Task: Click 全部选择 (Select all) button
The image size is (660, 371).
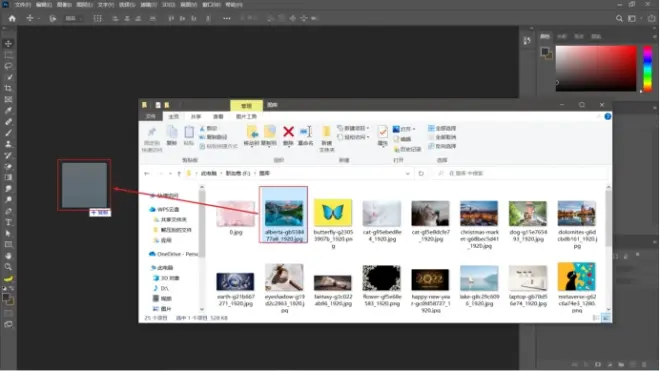Action: point(442,128)
